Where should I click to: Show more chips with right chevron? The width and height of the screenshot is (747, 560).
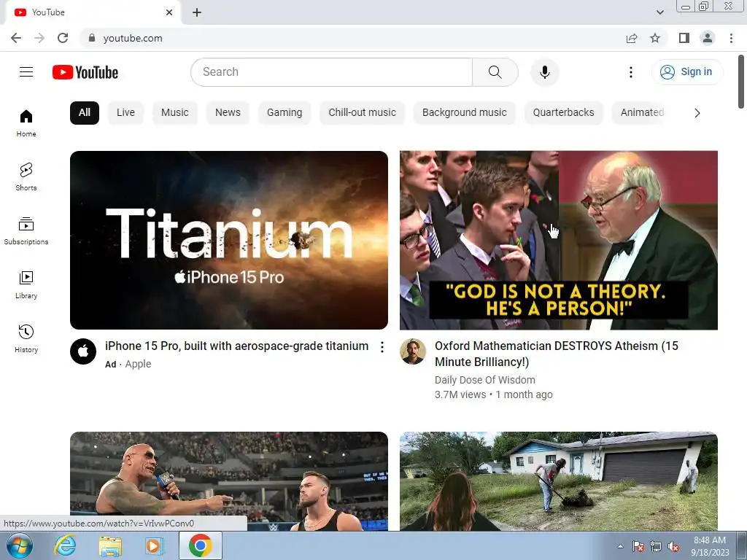pyautogui.click(x=697, y=113)
